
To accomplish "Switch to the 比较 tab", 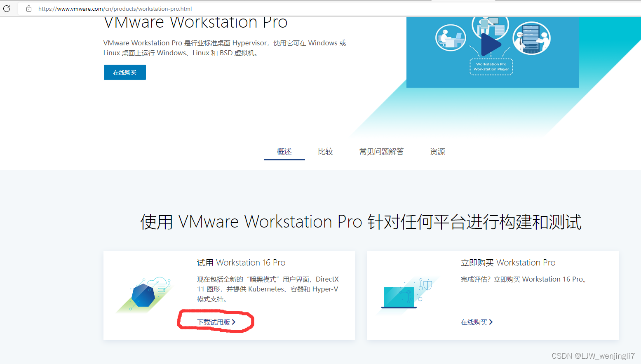I will 325,152.
